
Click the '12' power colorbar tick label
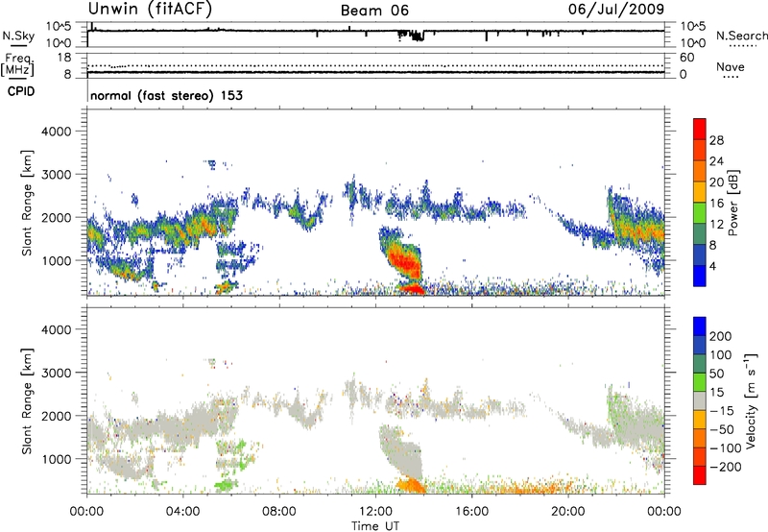pos(716,225)
